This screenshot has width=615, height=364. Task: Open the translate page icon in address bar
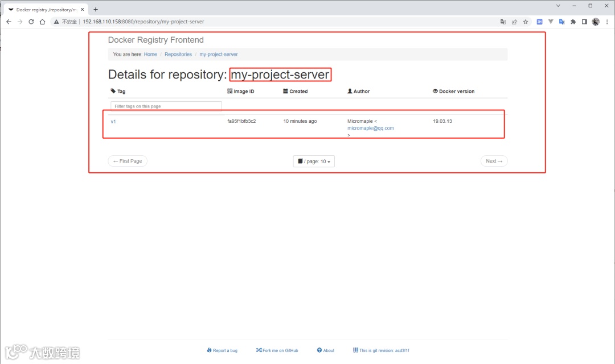click(503, 22)
